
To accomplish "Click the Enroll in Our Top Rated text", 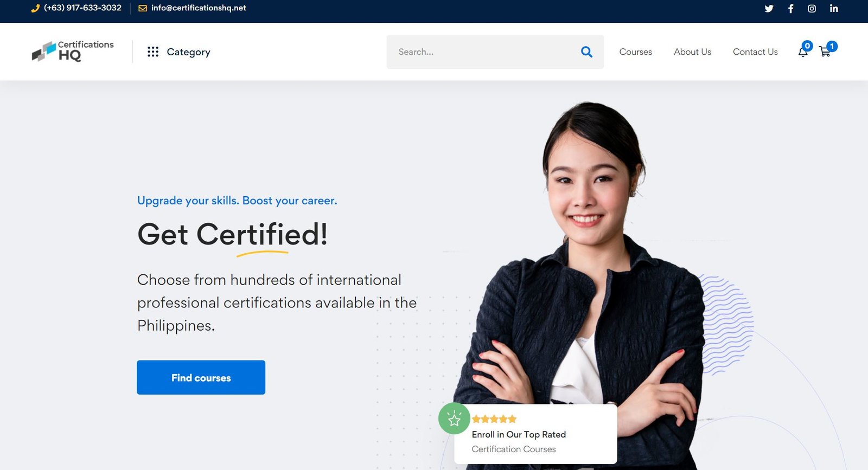I will (519, 435).
